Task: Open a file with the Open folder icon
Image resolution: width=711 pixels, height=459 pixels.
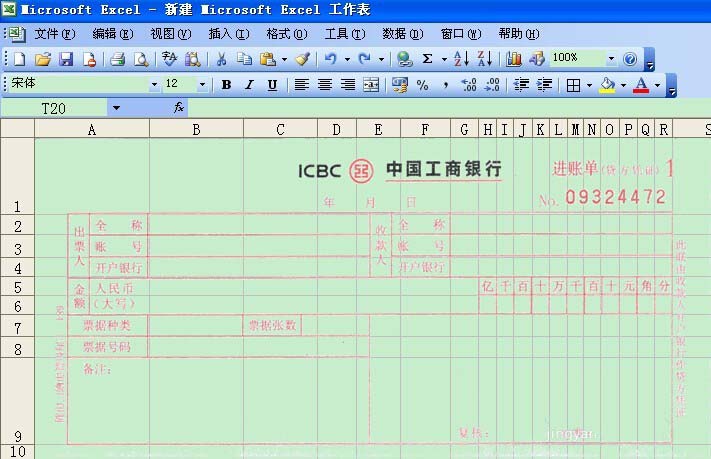Action: click(43, 59)
